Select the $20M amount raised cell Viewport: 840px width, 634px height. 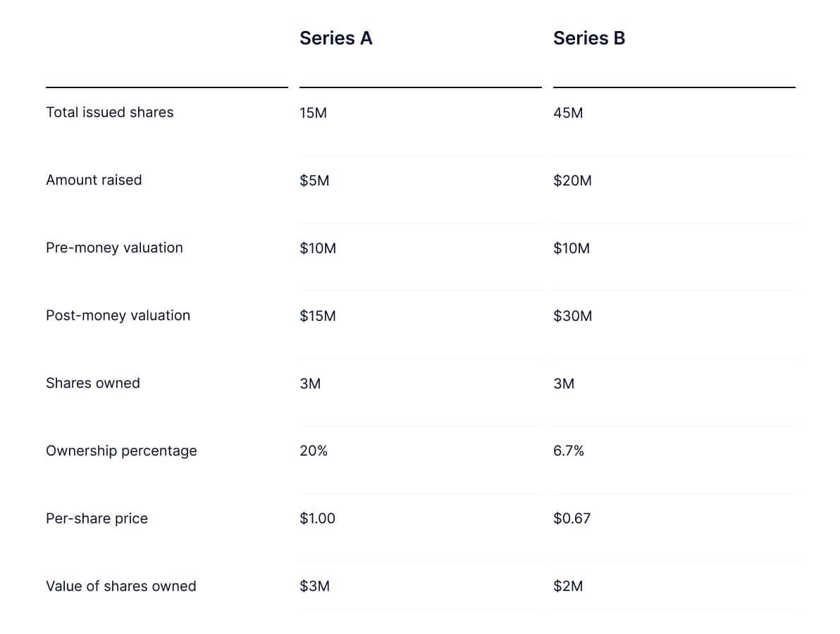(x=572, y=181)
